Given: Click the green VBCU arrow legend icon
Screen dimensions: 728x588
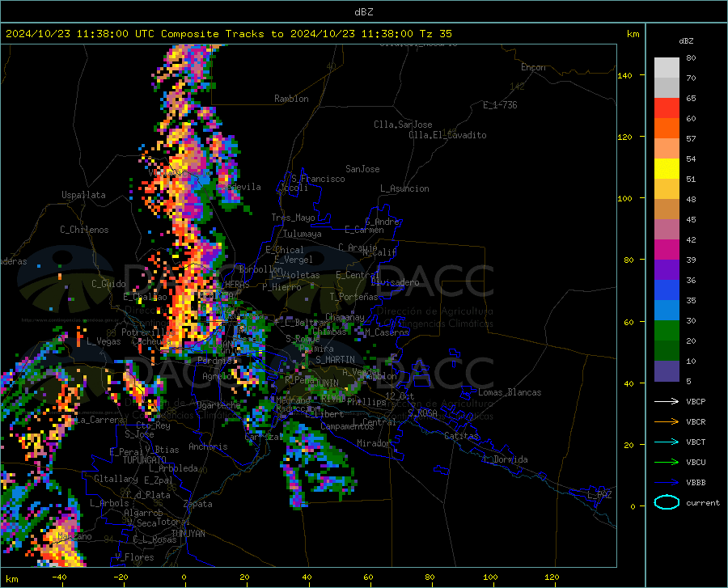Looking at the screenshot, I should point(667,463).
